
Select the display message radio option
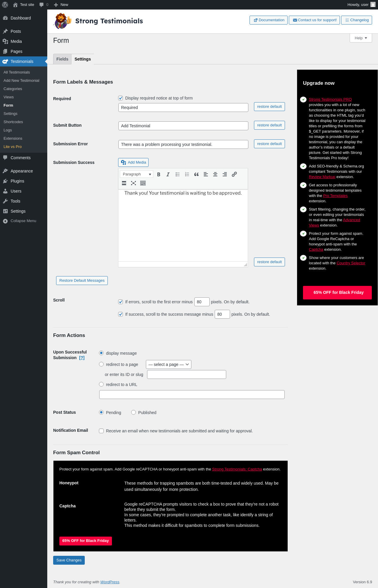[101, 353]
